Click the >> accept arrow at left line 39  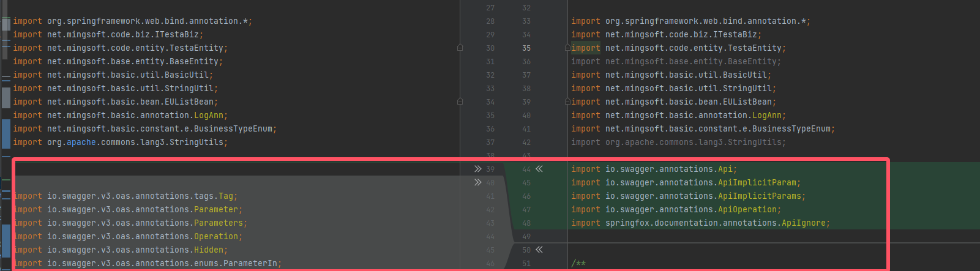477,169
